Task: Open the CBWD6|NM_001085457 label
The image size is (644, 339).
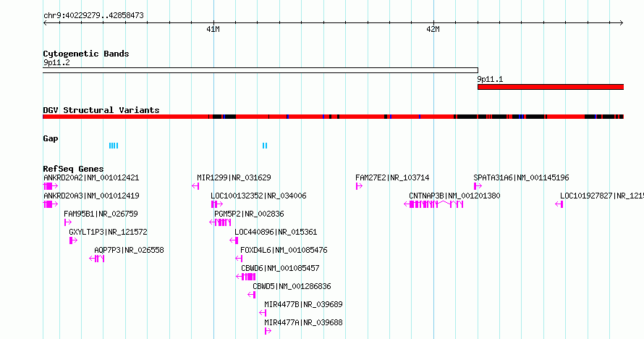Action: point(280,268)
